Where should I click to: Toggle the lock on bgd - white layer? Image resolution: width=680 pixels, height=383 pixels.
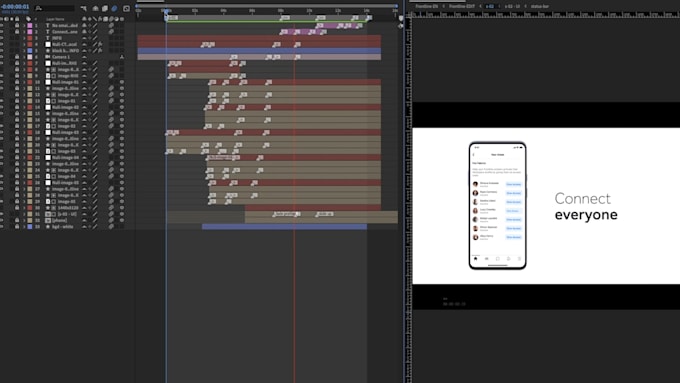click(x=17, y=226)
